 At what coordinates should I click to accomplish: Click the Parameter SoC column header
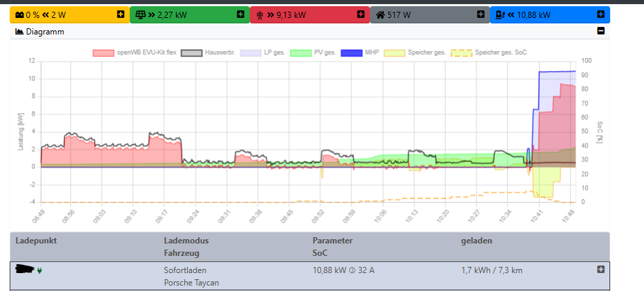(332, 247)
